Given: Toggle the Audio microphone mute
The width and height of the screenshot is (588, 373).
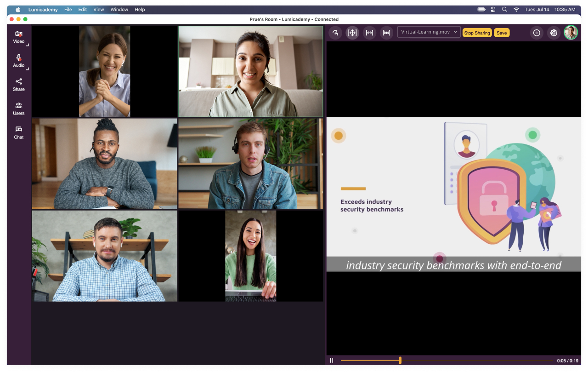Looking at the screenshot, I should coord(19,61).
